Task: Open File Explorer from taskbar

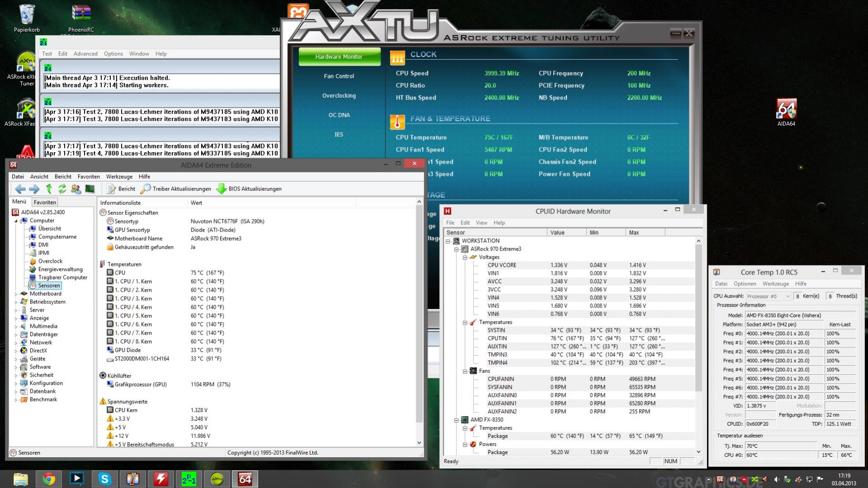Action: [x=21, y=479]
